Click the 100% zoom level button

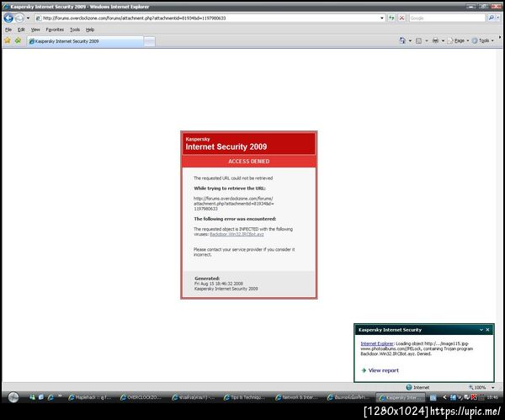coord(477,387)
